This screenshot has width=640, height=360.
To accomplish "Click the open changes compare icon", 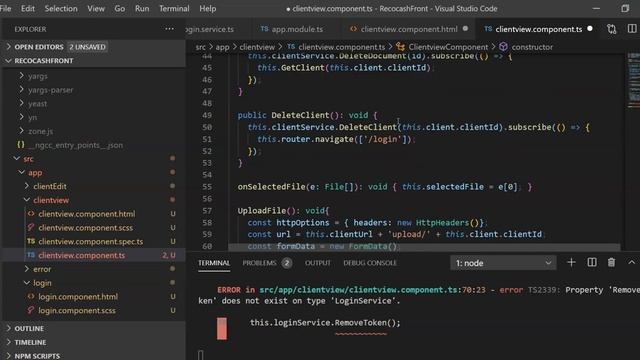I will tap(611, 29).
